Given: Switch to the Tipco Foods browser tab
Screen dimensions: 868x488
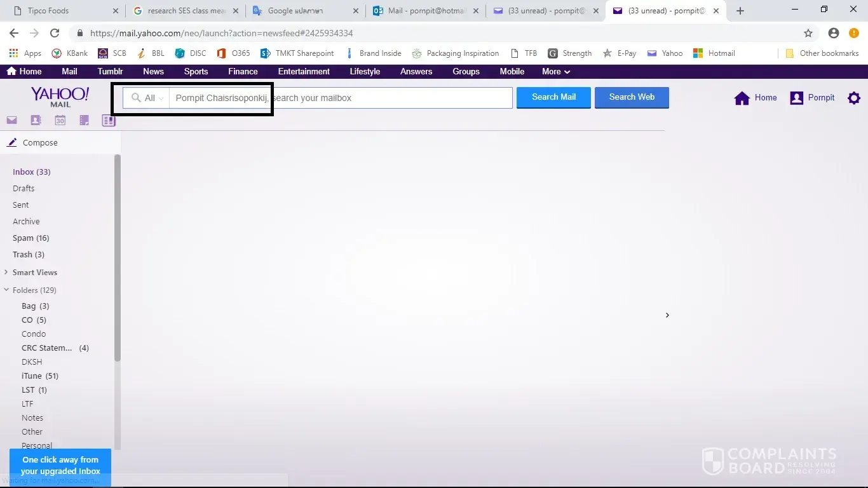Looking at the screenshot, I should 60,11.
